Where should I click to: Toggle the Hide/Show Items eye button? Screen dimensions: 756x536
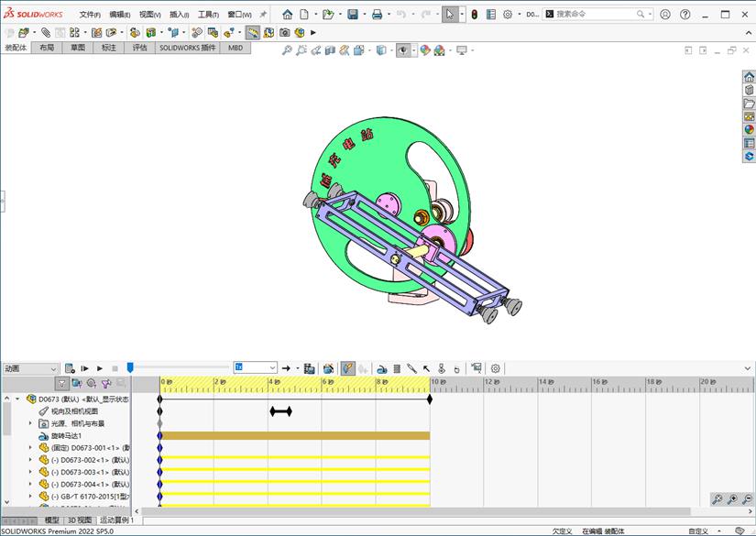coord(403,50)
